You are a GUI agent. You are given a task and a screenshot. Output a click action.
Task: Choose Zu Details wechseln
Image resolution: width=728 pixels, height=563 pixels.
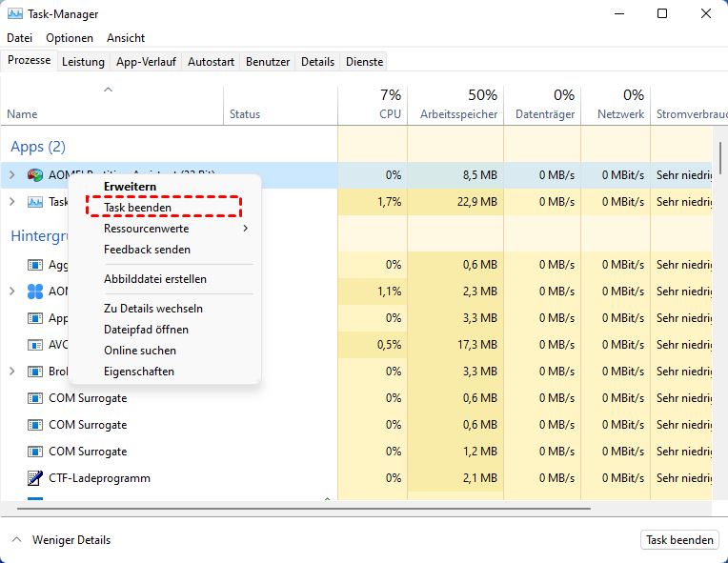tap(165, 309)
